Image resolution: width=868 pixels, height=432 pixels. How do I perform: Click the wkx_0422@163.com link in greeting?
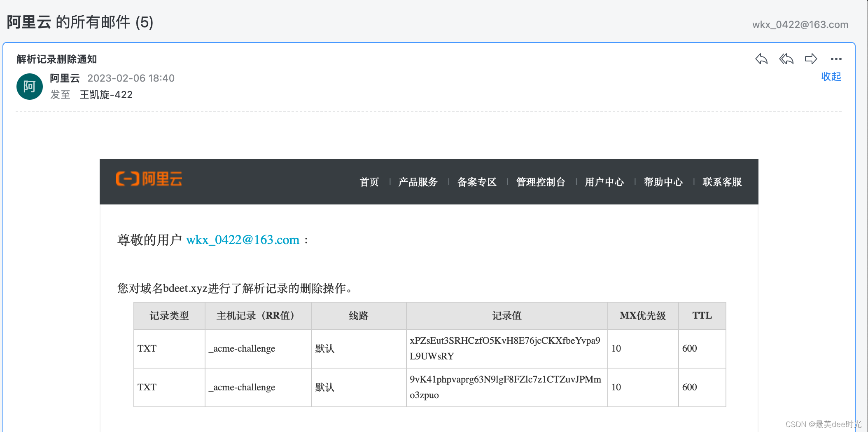243,239
